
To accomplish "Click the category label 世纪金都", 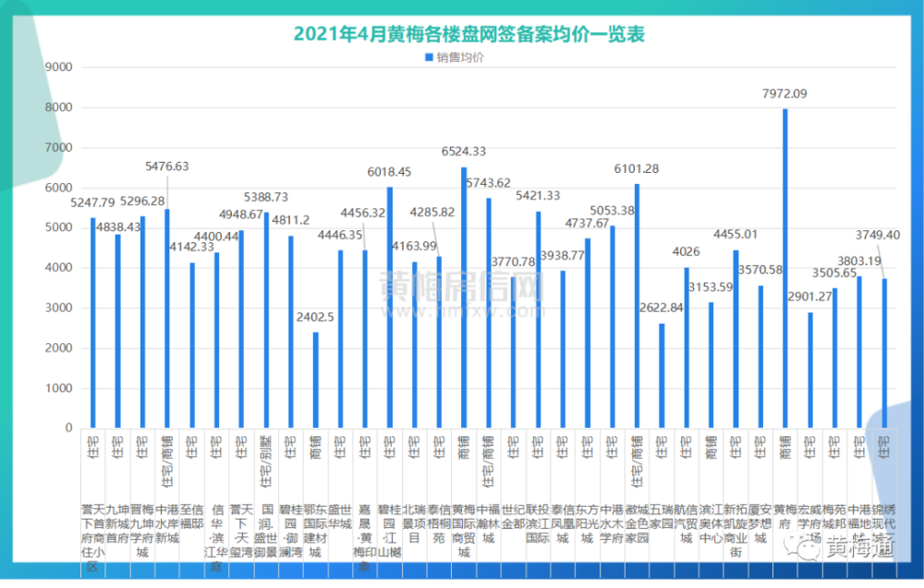I will pyautogui.click(x=513, y=517).
